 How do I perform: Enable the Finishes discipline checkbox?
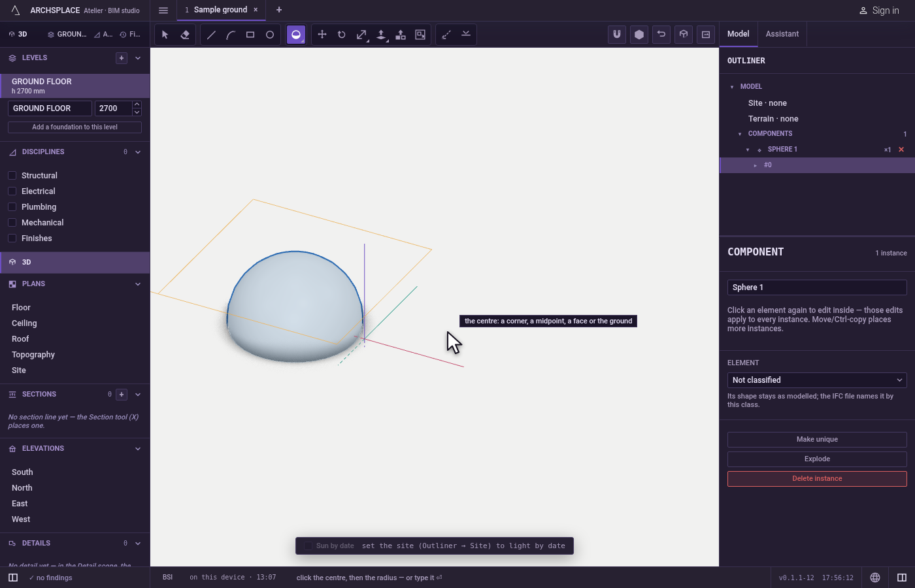click(x=12, y=238)
